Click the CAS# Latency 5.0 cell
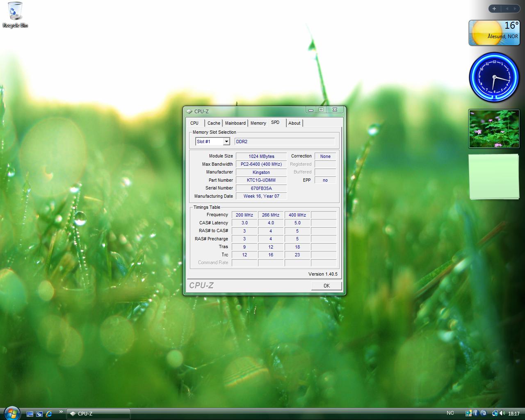This screenshot has height=420, width=525. (x=297, y=223)
